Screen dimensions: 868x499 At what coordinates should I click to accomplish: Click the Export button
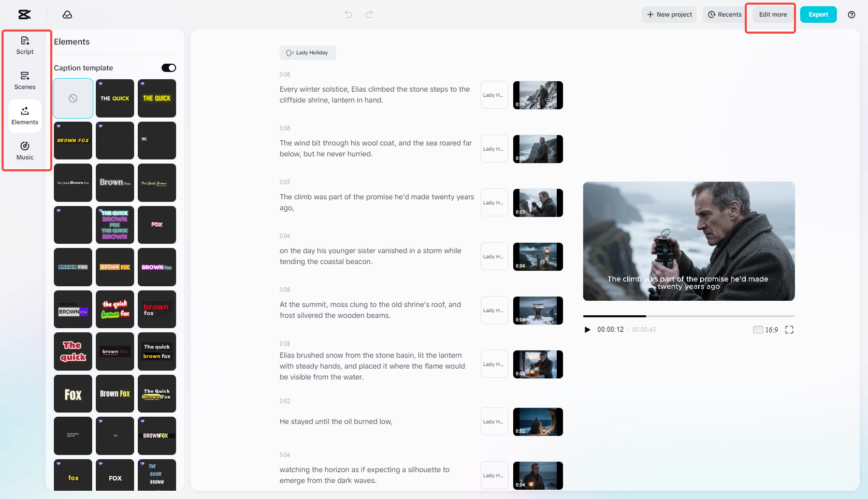(x=818, y=14)
